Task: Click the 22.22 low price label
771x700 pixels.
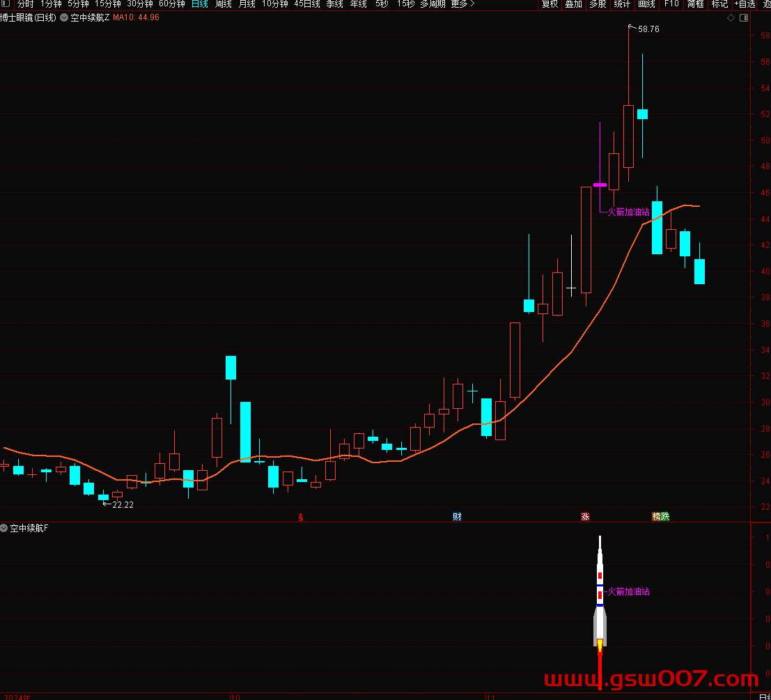Action: pyautogui.click(x=123, y=504)
